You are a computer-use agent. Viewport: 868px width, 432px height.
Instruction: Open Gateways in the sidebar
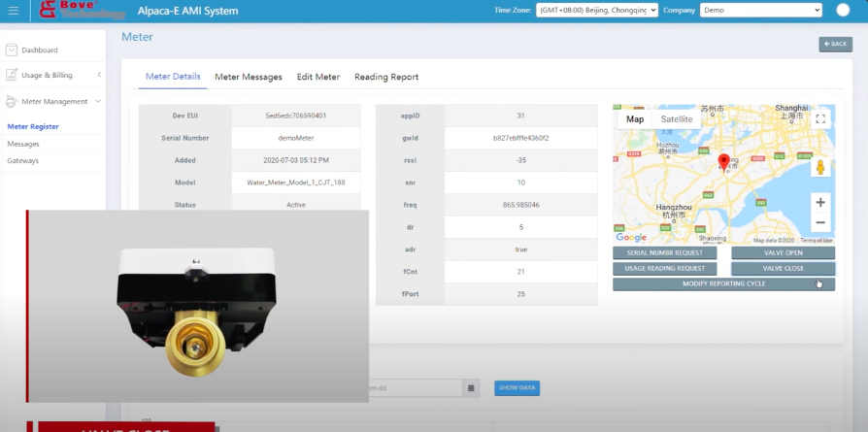[x=22, y=160]
